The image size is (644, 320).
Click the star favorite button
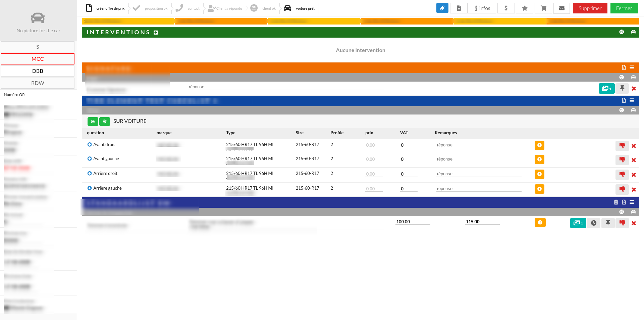(525, 8)
